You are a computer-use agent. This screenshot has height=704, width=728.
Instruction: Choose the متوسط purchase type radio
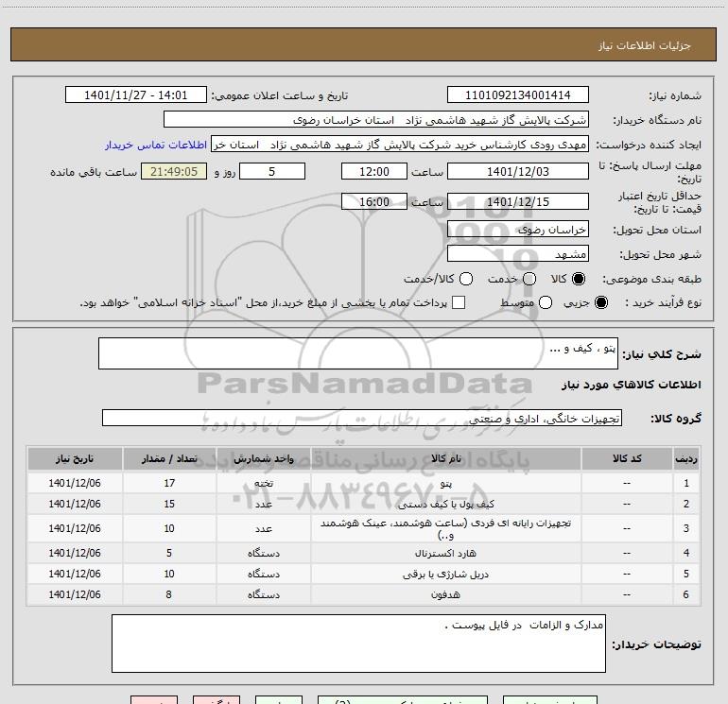tap(546, 303)
